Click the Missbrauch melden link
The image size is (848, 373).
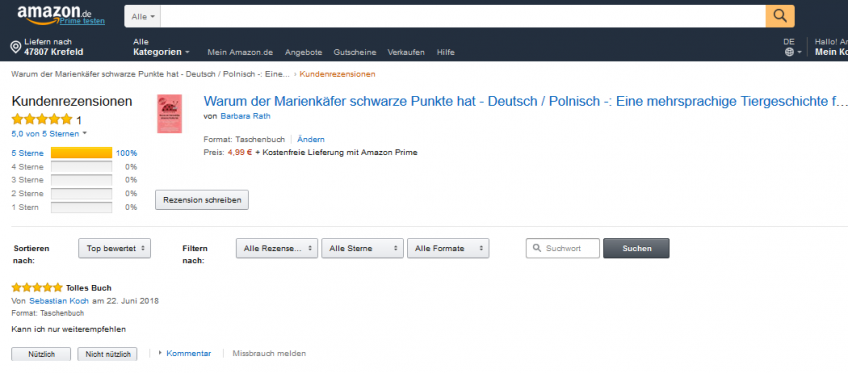[x=269, y=353]
